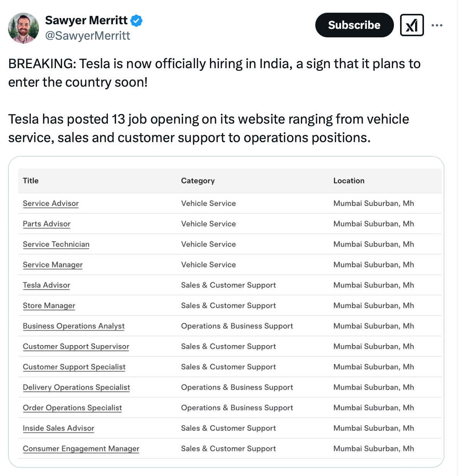The image size is (466, 476).
Task: Open the Parts Advisor job listing
Action: click(46, 224)
